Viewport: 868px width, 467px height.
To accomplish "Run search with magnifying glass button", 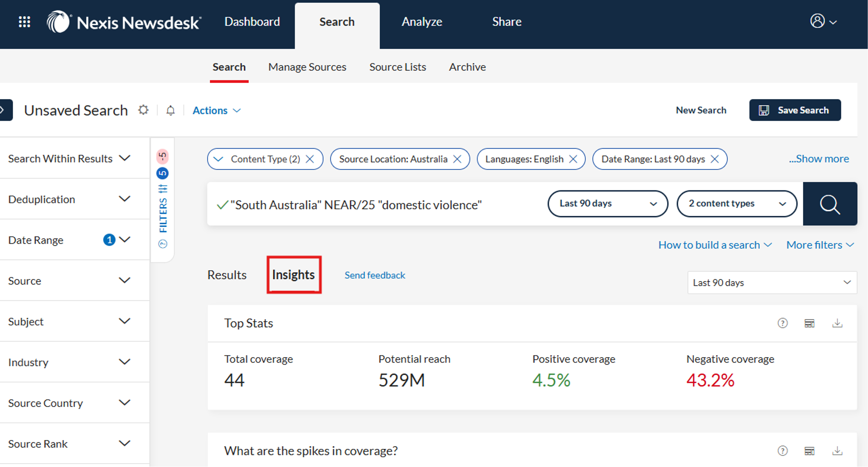I will (830, 204).
